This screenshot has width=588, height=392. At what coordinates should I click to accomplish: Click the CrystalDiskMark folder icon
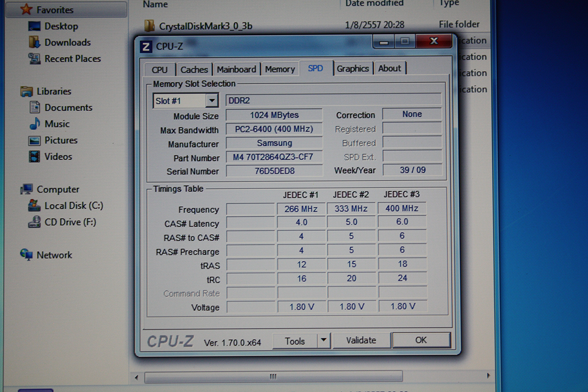149,26
